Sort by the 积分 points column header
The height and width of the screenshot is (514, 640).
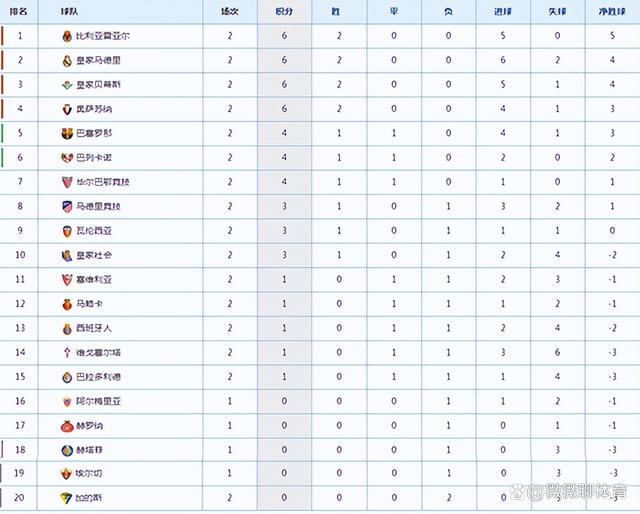click(284, 12)
